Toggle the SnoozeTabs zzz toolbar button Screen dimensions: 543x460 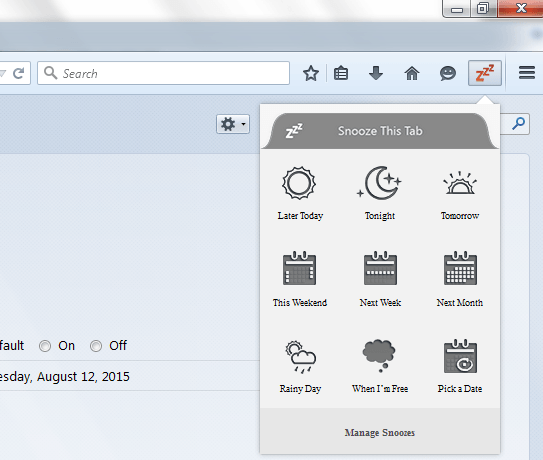pos(484,73)
